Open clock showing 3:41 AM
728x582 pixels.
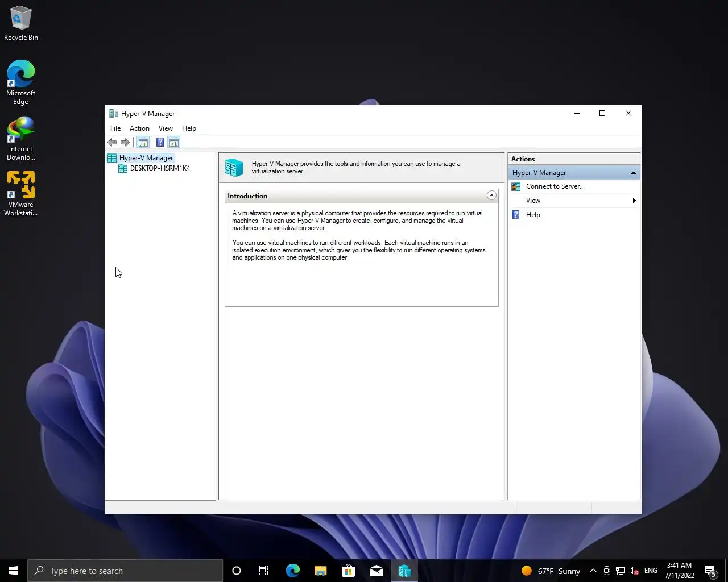[x=679, y=571]
